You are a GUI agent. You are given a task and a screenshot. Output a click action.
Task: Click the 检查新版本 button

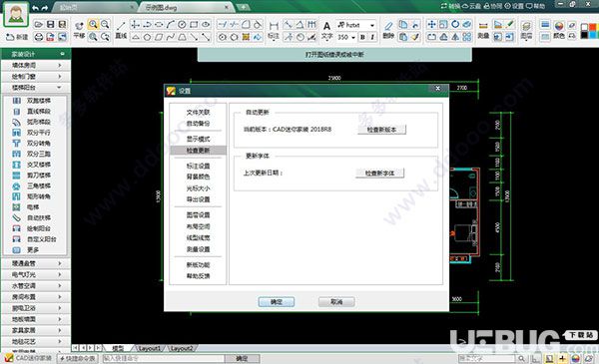click(381, 130)
